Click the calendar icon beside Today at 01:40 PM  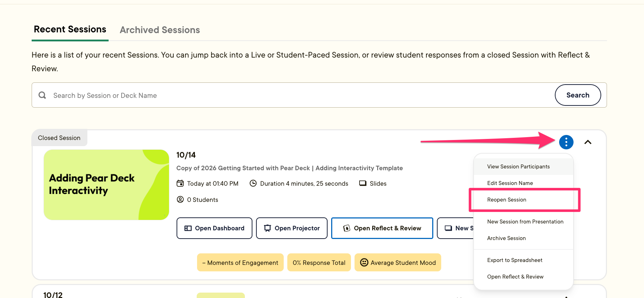tap(180, 183)
